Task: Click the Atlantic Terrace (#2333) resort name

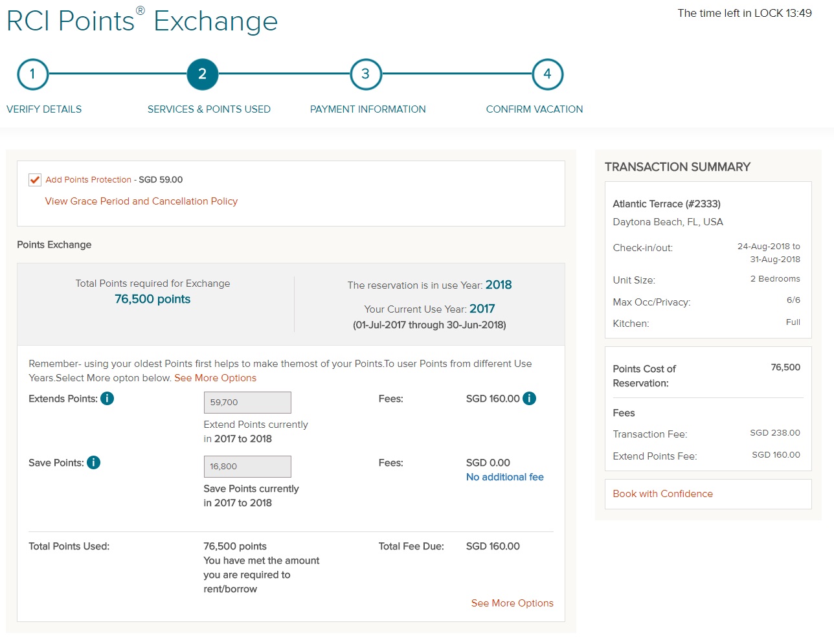Action: 666,204
